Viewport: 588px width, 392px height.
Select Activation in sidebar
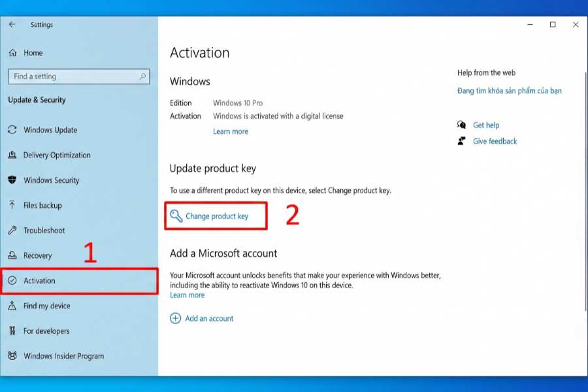[x=79, y=280]
